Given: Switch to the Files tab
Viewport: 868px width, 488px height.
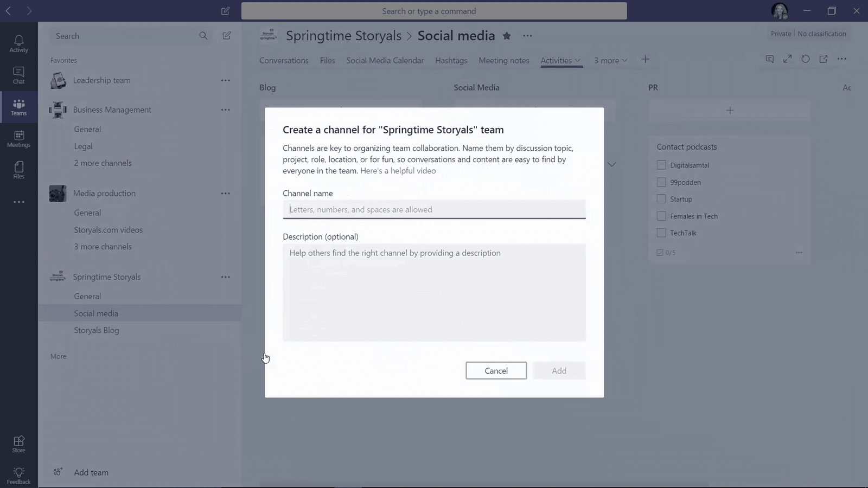Looking at the screenshot, I should [328, 60].
